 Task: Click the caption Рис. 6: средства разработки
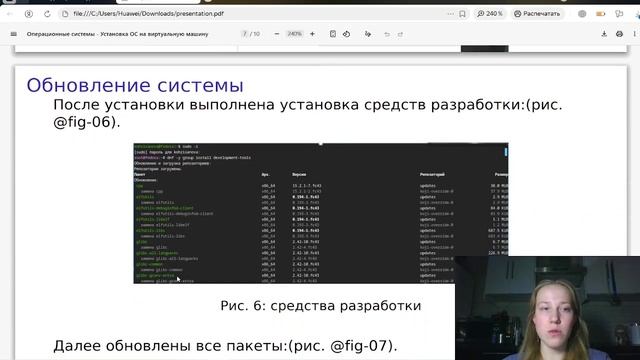(x=321, y=306)
